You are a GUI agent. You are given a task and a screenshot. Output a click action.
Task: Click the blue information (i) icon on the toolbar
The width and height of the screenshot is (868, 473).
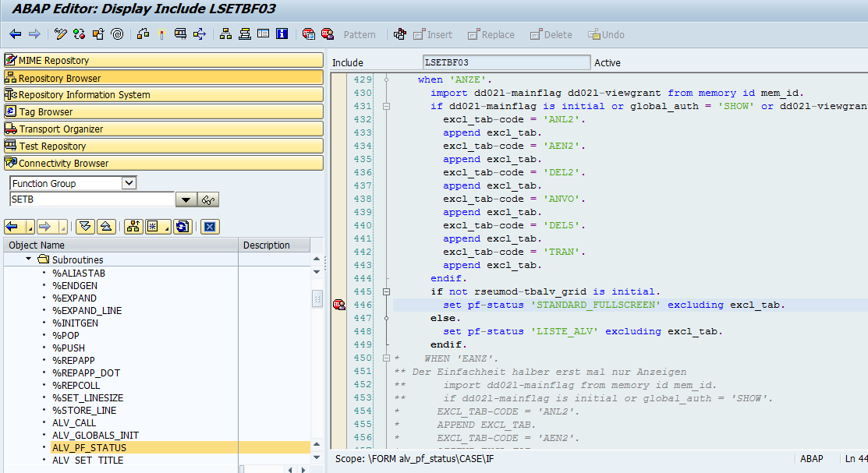(281, 34)
